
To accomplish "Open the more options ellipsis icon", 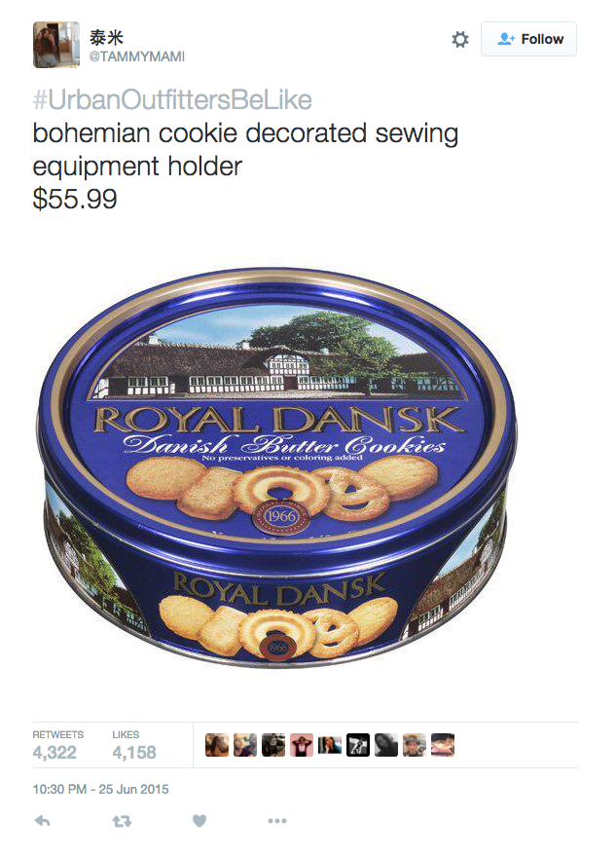I will (x=277, y=821).
